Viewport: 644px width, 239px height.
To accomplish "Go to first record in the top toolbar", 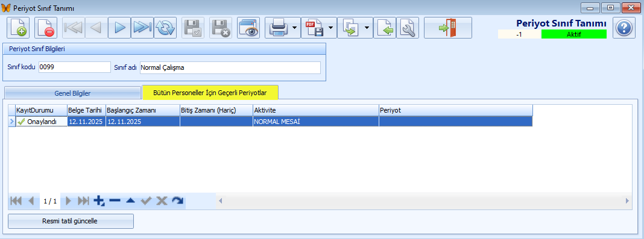I will pyautogui.click(x=74, y=28).
